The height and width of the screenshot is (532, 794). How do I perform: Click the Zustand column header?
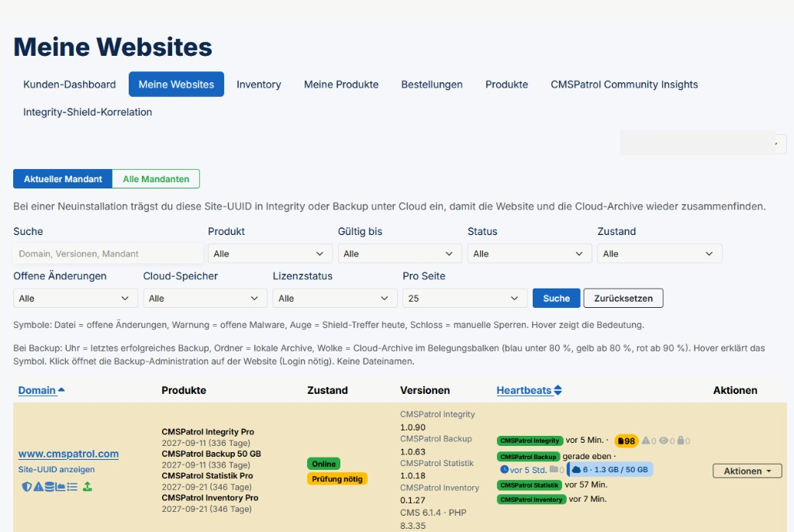click(328, 390)
